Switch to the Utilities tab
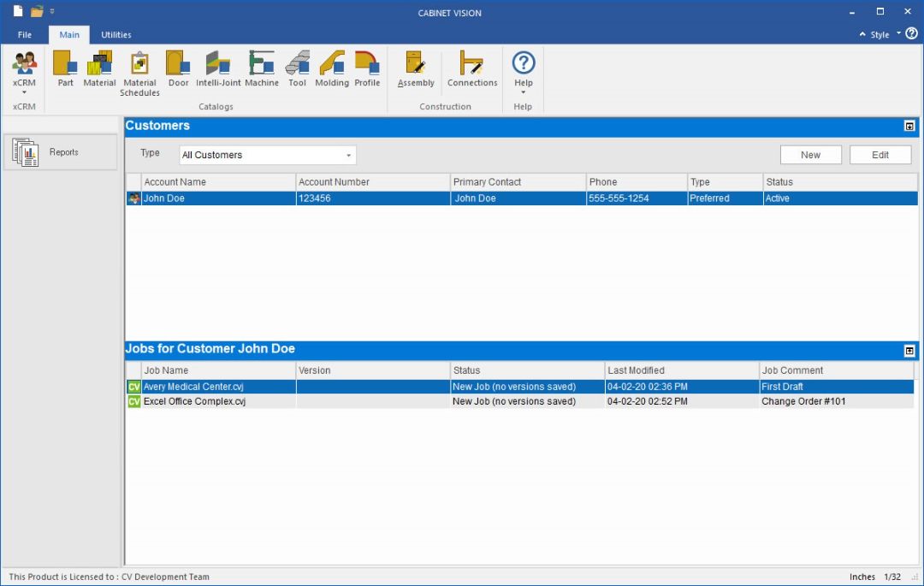Screen dimensions: 924x586 (x=116, y=35)
